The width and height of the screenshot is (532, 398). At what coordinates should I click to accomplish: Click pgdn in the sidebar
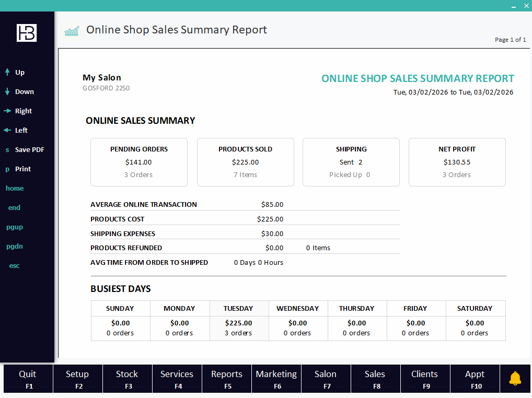tap(14, 246)
